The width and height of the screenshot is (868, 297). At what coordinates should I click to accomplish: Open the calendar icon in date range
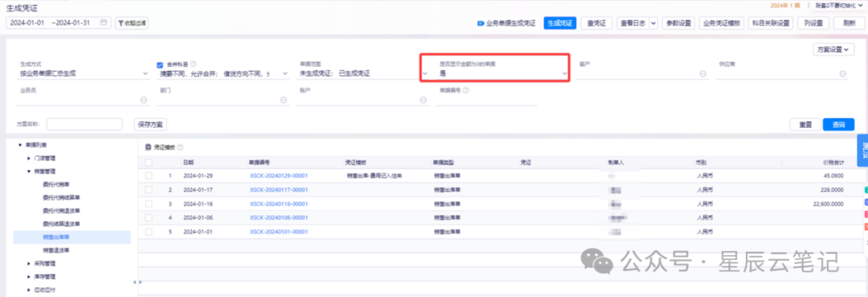(104, 23)
